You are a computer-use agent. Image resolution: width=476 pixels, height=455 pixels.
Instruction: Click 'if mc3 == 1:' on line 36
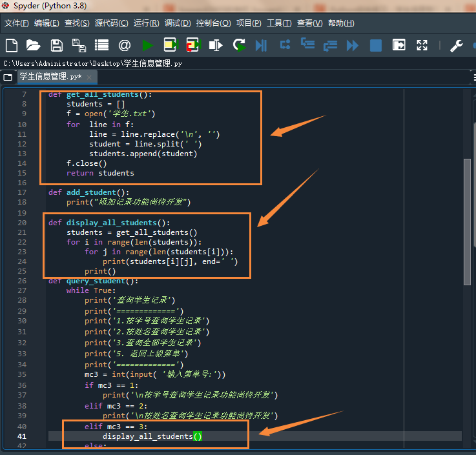pyautogui.click(x=111, y=385)
